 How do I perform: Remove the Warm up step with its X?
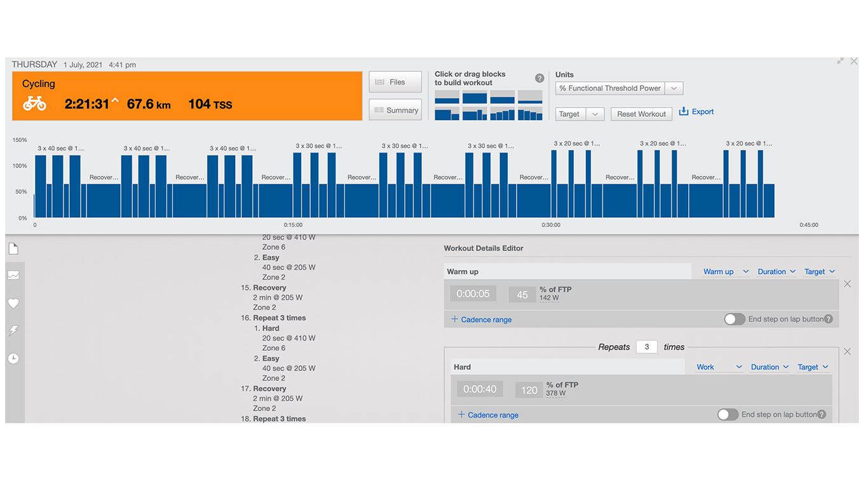pyautogui.click(x=847, y=284)
